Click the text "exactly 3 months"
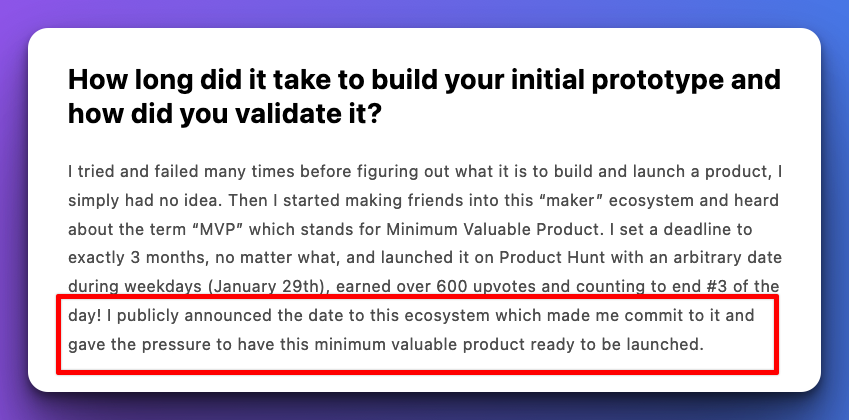 pyautogui.click(x=136, y=258)
